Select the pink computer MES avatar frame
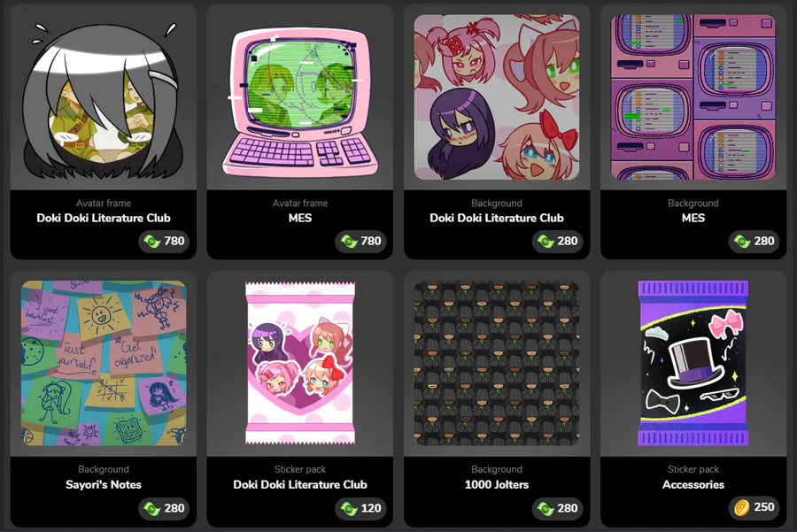Viewport: 797px width, 532px height. pyautogui.click(x=300, y=101)
